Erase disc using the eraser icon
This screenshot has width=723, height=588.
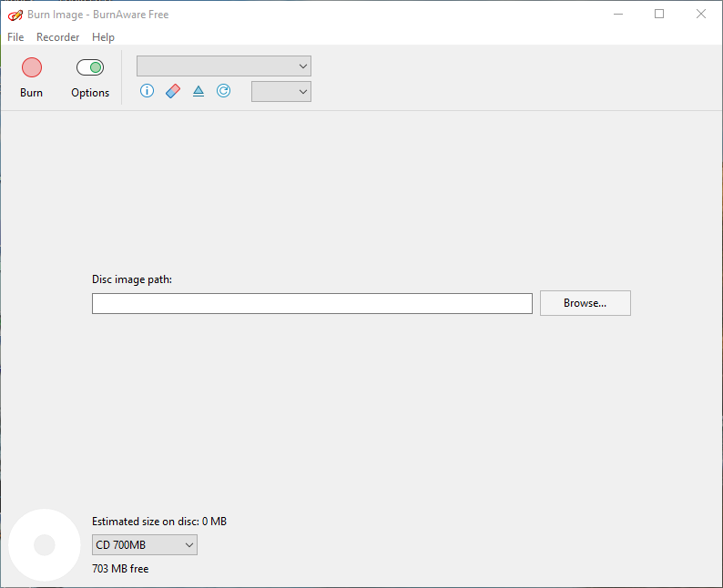[x=173, y=91]
